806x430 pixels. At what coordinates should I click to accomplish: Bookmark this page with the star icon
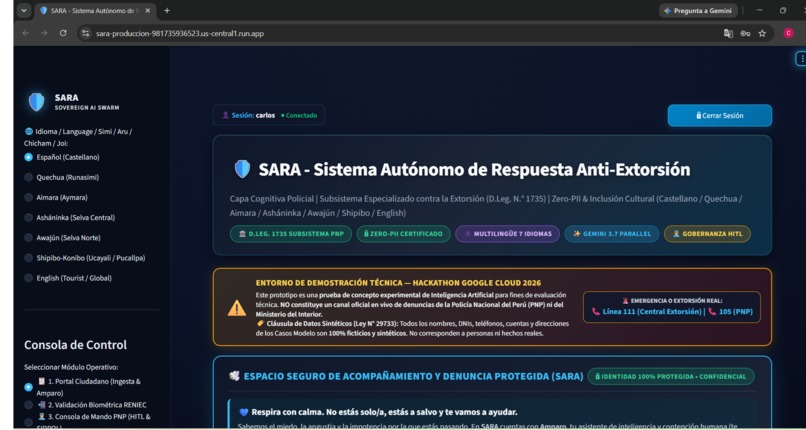[762, 33]
